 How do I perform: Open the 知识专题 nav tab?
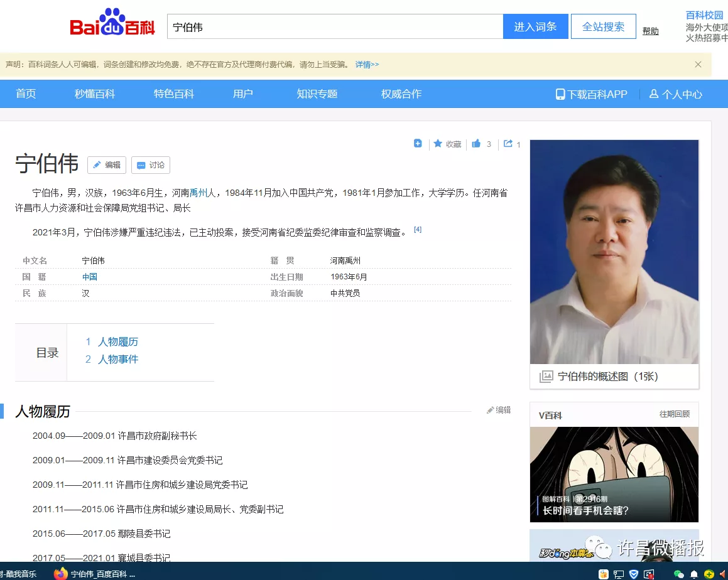click(x=317, y=94)
